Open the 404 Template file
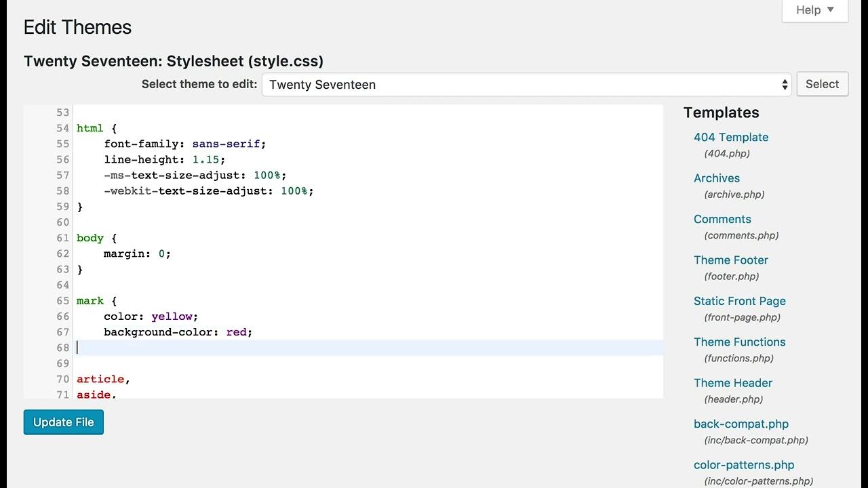This screenshot has width=868, height=488. [x=730, y=137]
